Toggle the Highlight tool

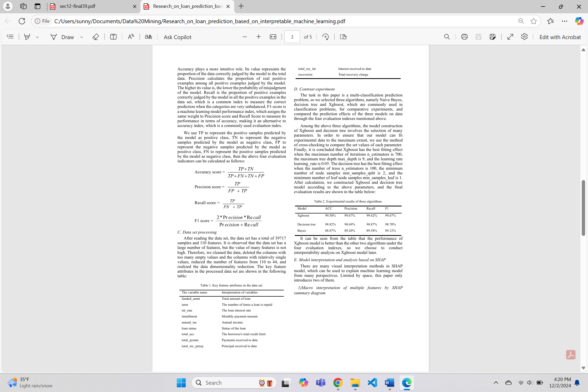pos(27,37)
